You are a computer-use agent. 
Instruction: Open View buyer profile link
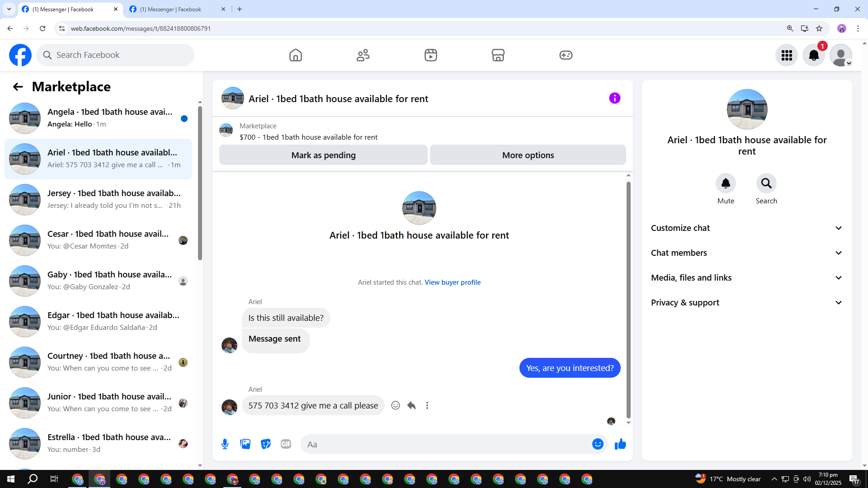(453, 282)
